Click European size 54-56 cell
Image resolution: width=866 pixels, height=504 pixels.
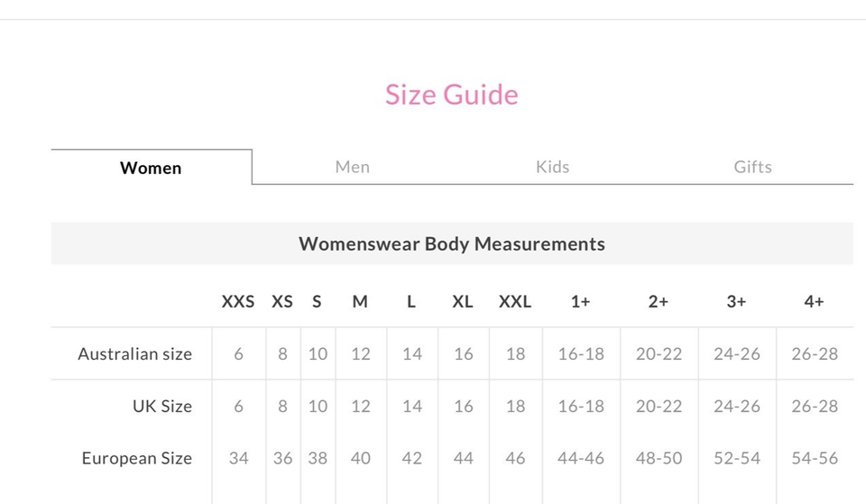pos(815,459)
